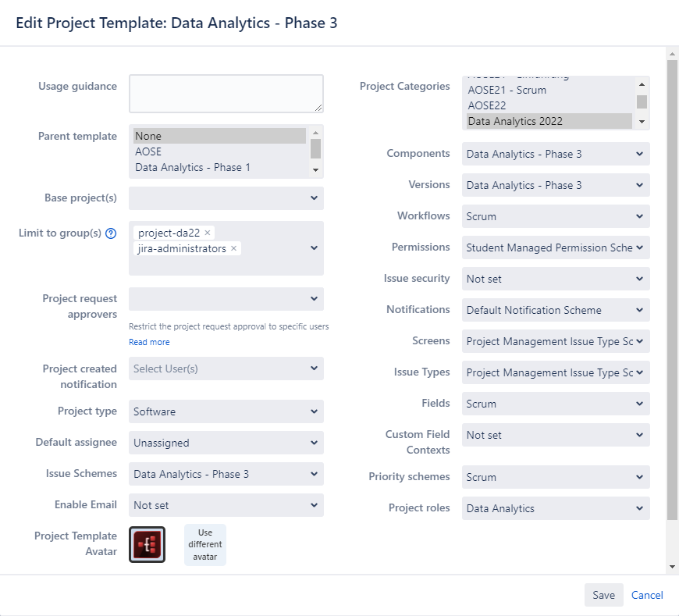
Task: Open the Workflows dropdown set to Scrum
Action: click(x=555, y=216)
